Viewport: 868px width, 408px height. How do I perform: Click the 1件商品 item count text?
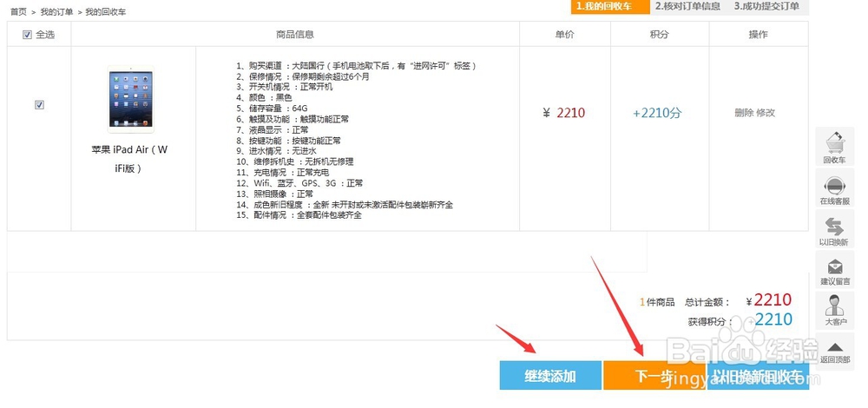pos(657,302)
